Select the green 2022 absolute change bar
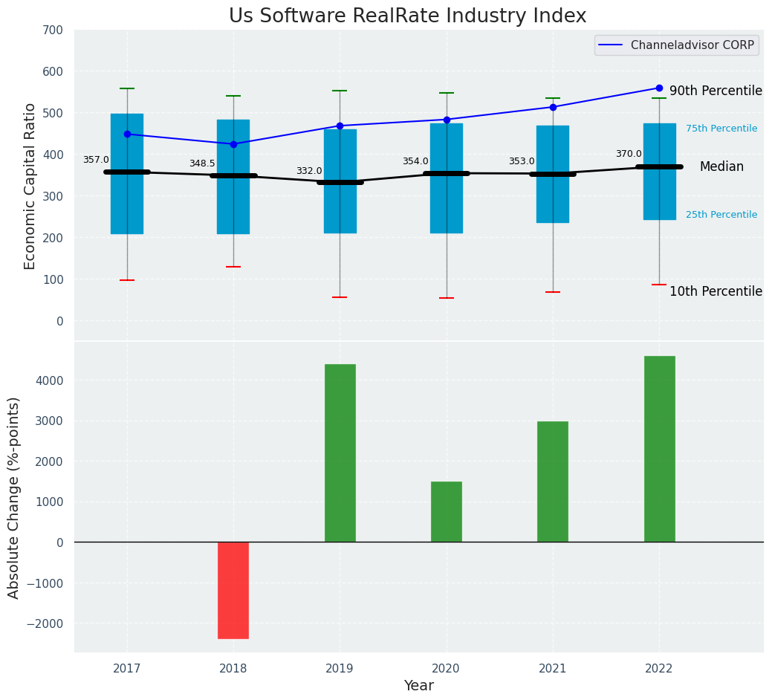Screen dimensions: 772x700 (659, 449)
